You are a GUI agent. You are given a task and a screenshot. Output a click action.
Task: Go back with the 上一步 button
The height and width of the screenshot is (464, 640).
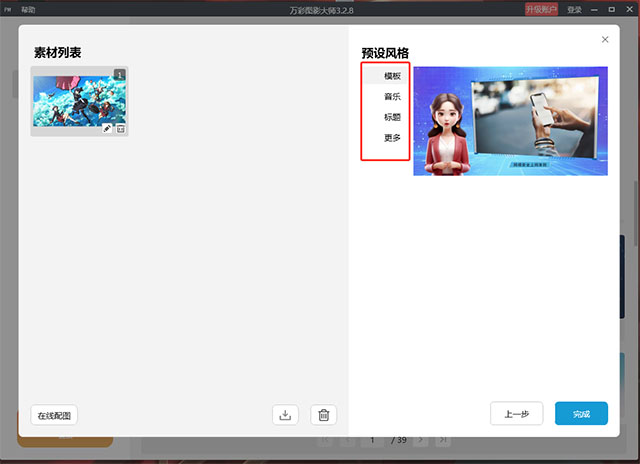[x=517, y=414]
